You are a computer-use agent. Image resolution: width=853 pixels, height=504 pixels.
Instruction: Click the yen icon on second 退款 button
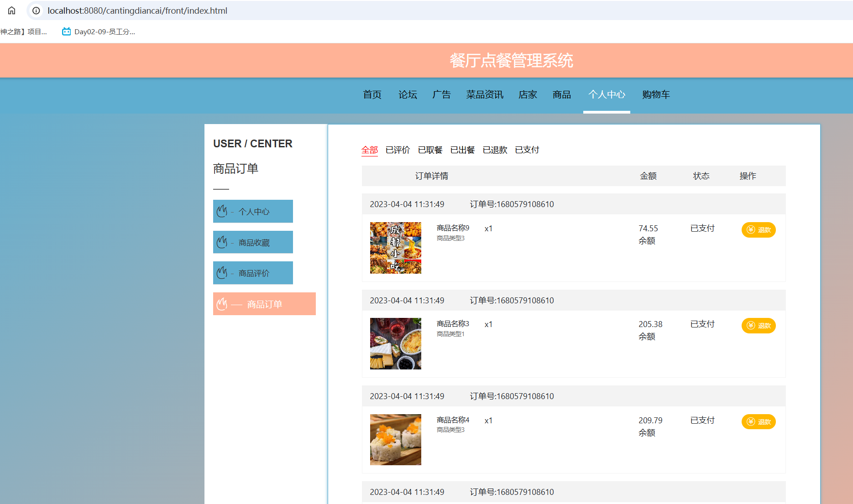[750, 325]
